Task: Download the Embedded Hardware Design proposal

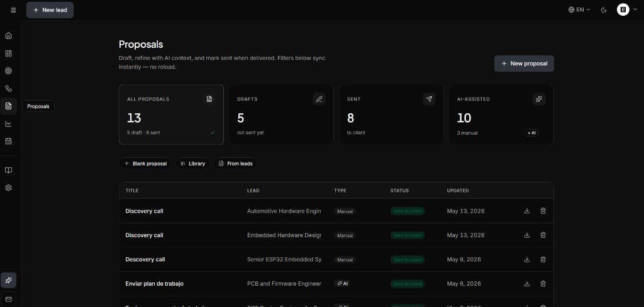Action: coord(527,235)
